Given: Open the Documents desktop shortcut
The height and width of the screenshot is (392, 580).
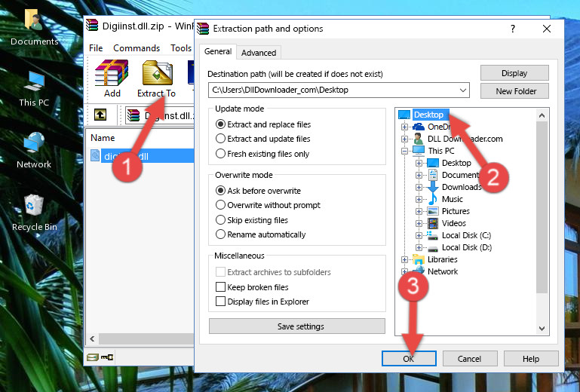Looking at the screenshot, I should coord(34,20).
